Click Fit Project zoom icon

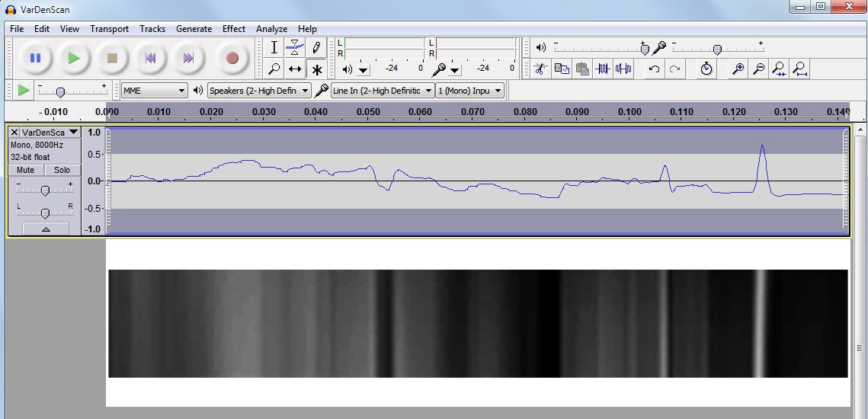pyautogui.click(x=800, y=69)
